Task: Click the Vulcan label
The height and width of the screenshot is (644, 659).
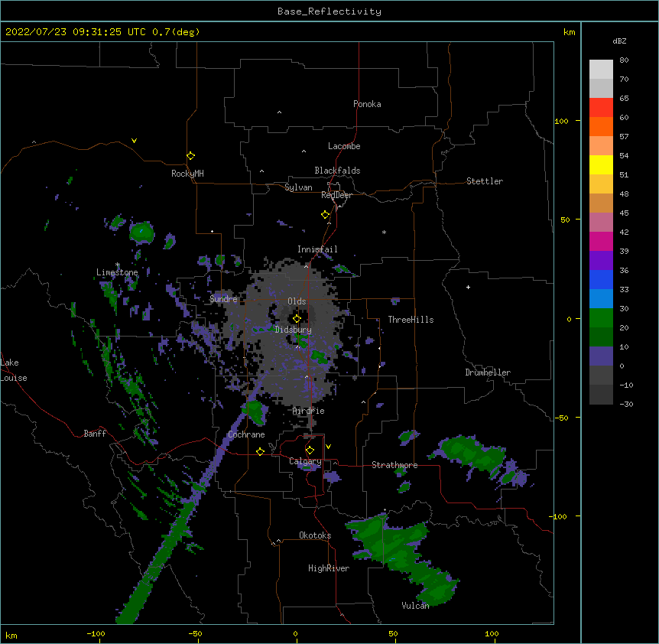Action: (x=415, y=606)
